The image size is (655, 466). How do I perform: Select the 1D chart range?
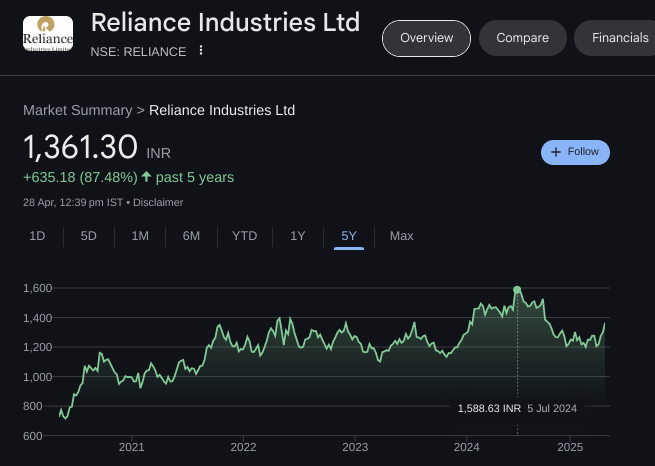37,236
